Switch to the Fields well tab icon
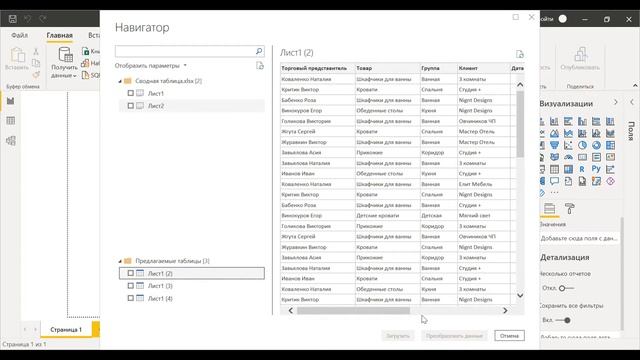 pyautogui.click(x=549, y=209)
